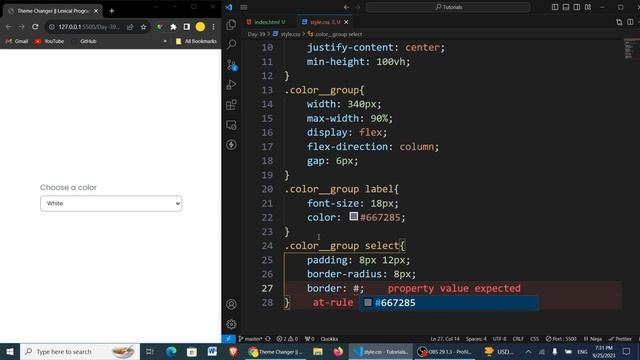
Task: Open the Chrome extensions puzzle icon
Action: coord(173,27)
